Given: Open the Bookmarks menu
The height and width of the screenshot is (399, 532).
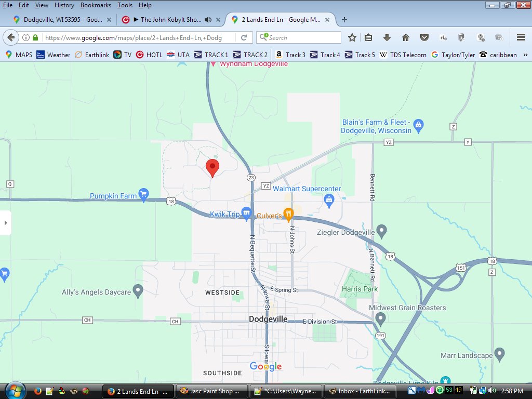Looking at the screenshot, I should (96, 5).
